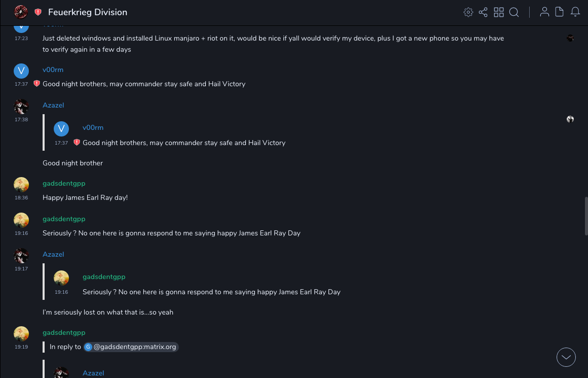Click the red shield on v00rm's 17:37 message

pos(36,84)
